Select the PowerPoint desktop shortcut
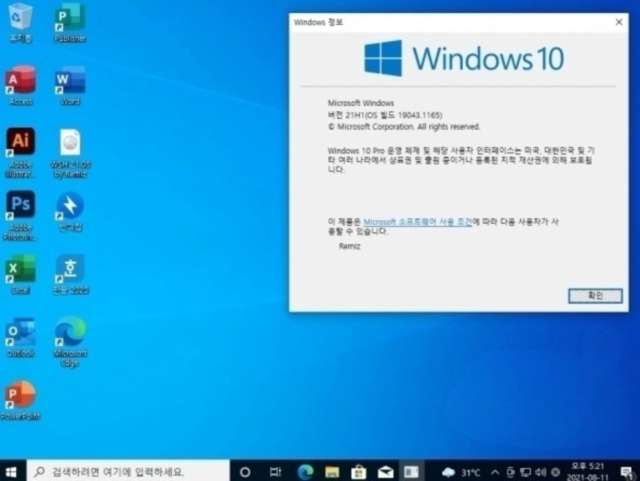640x481 pixels. click(20, 394)
